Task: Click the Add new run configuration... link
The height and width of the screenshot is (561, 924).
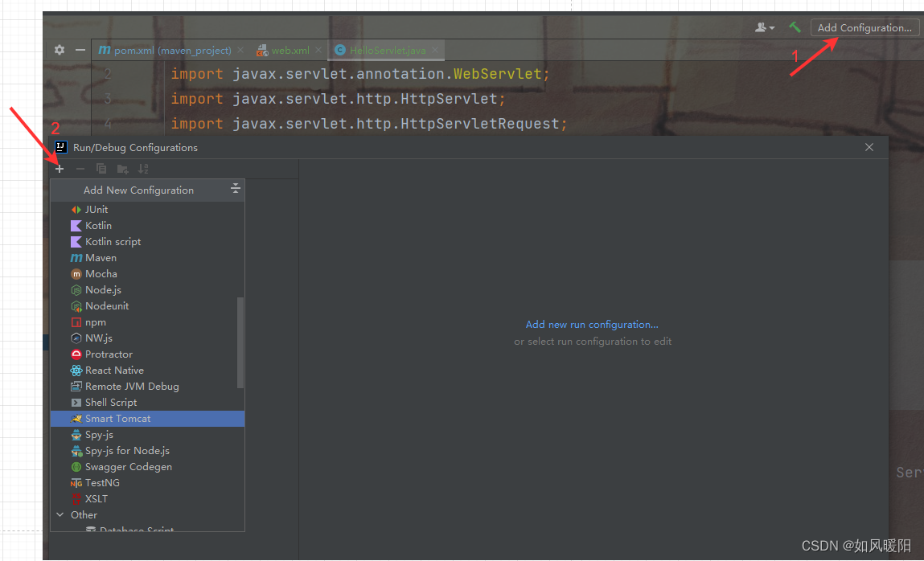Action: [x=592, y=325]
